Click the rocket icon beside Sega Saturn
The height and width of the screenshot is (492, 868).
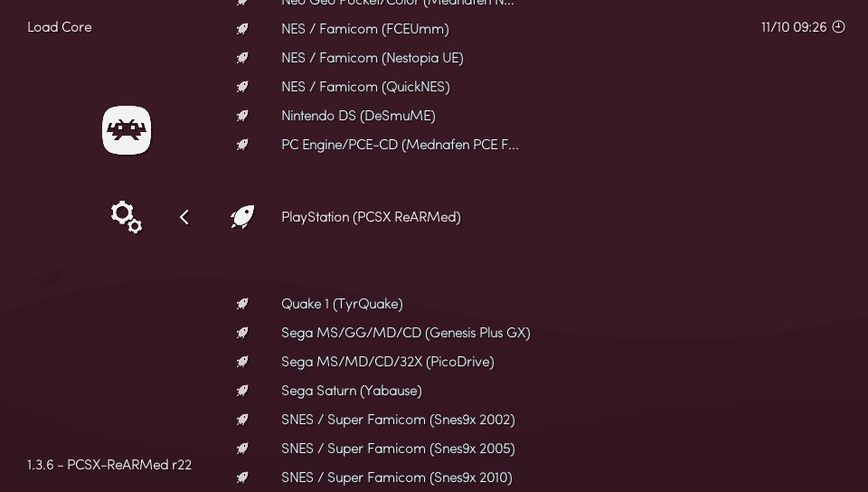click(x=242, y=391)
